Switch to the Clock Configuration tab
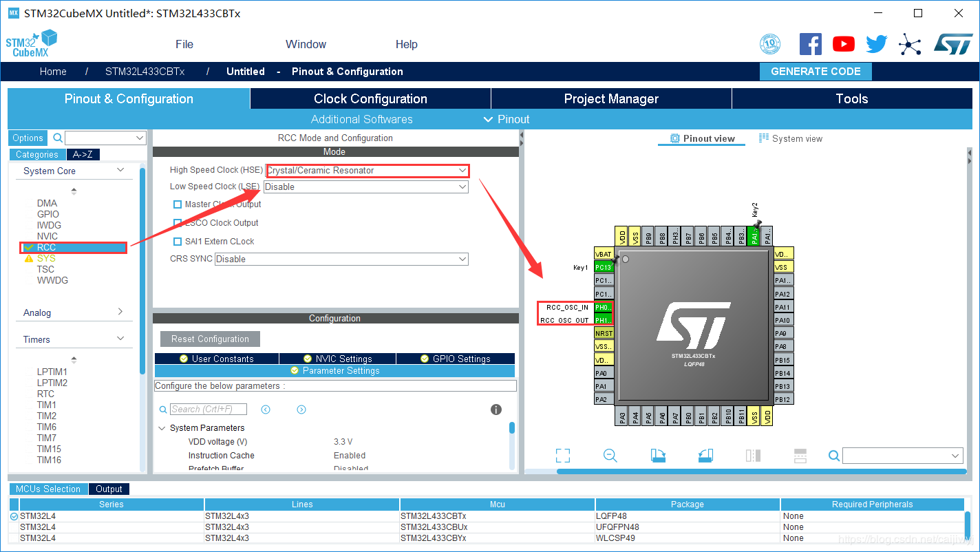The width and height of the screenshot is (980, 552). (x=370, y=99)
